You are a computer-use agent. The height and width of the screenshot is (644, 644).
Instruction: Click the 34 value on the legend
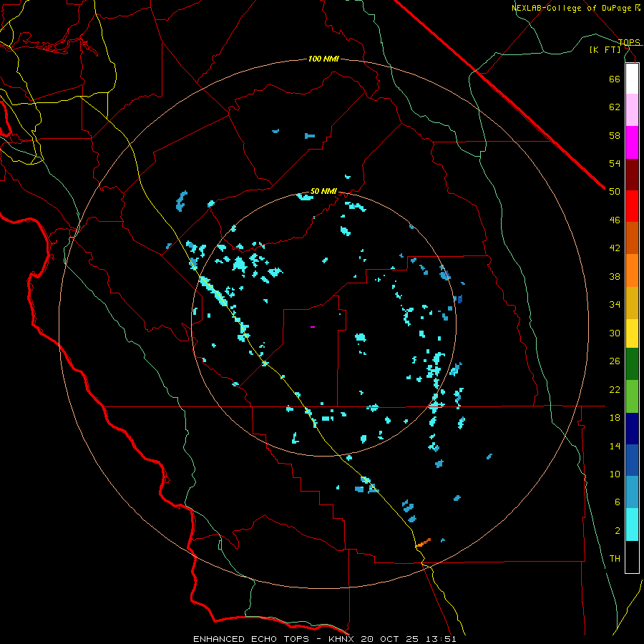615,304
